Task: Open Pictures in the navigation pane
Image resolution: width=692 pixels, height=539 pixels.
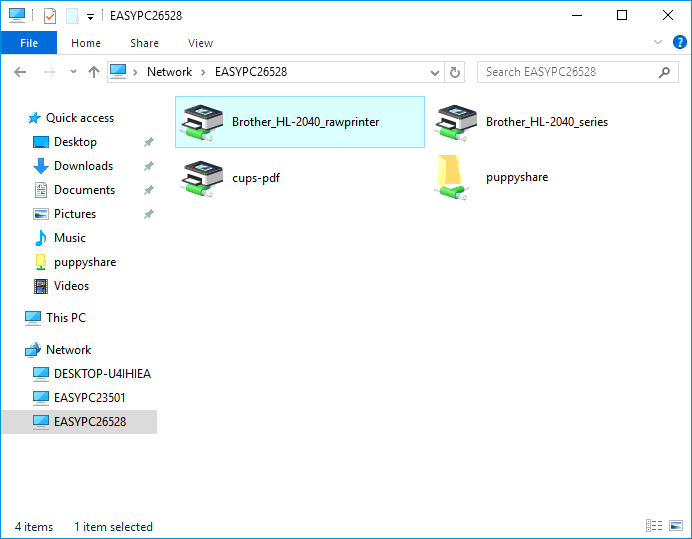Action: point(75,214)
